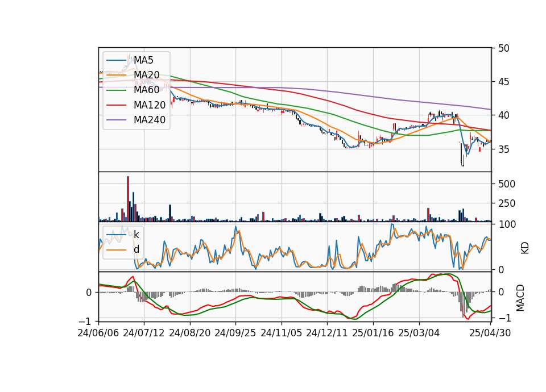Click the tallest volume bar in July 2024
This screenshot has width=546, height=392.
click(128, 199)
